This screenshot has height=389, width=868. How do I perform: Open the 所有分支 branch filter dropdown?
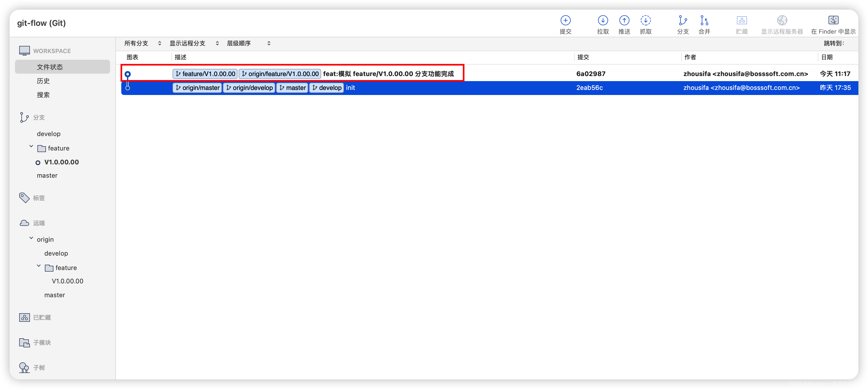tap(143, 43)
